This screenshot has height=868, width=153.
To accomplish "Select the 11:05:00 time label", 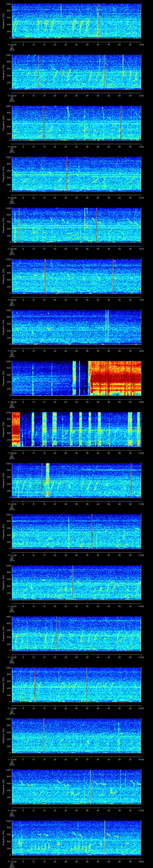I will tap(12, 249).
